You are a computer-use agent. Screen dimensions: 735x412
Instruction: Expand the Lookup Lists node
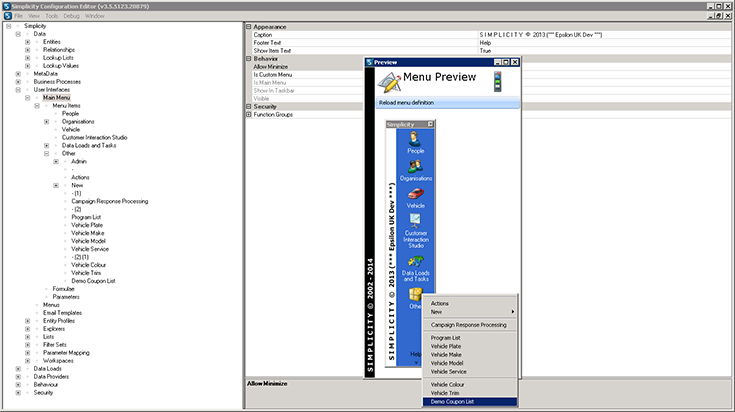(x=28, y=58)
